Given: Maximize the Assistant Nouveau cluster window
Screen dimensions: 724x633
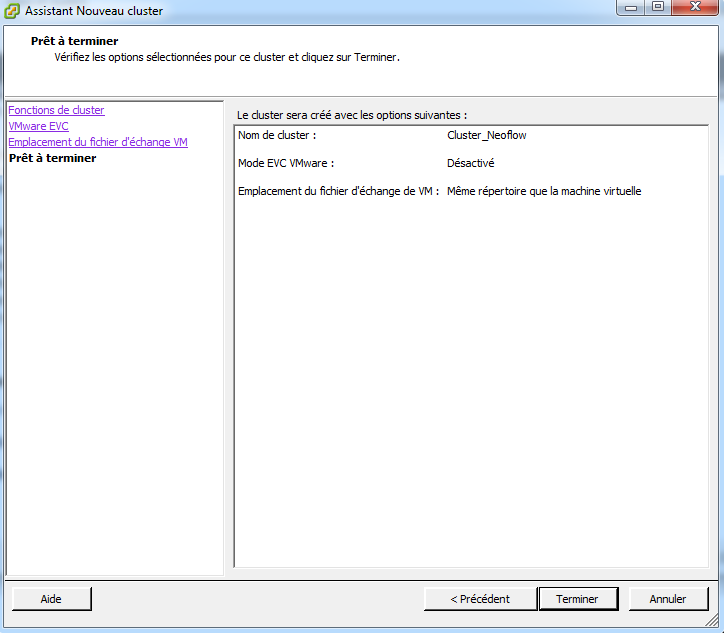Looking at the screenshot, I should (658, 7).
